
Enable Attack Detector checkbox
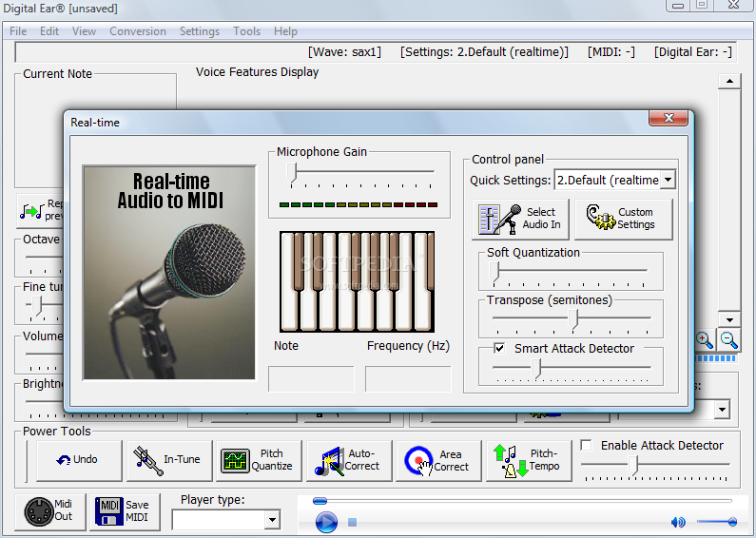587,445
